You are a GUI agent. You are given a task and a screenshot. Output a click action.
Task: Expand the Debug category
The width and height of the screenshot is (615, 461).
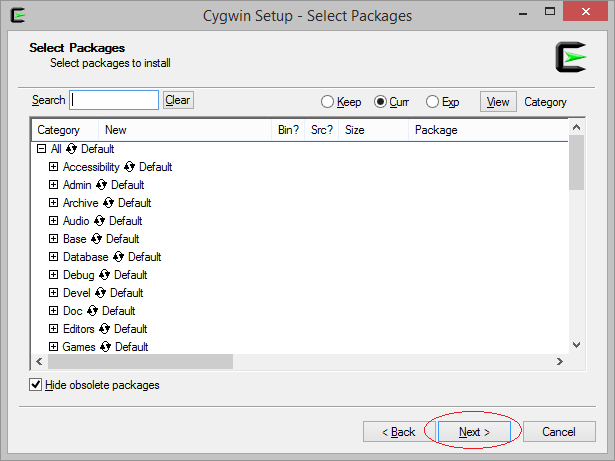(53, 275)
